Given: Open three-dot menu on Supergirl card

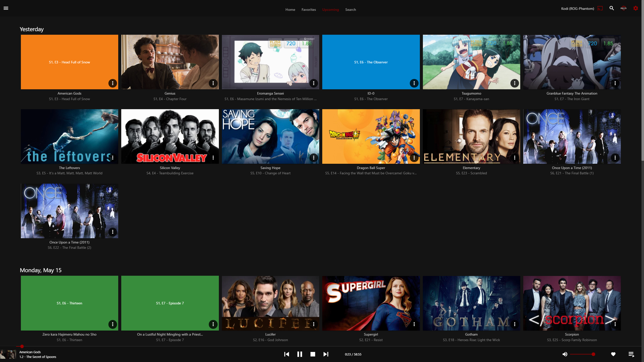Looking at the screenshot, I should pos(414,324).
